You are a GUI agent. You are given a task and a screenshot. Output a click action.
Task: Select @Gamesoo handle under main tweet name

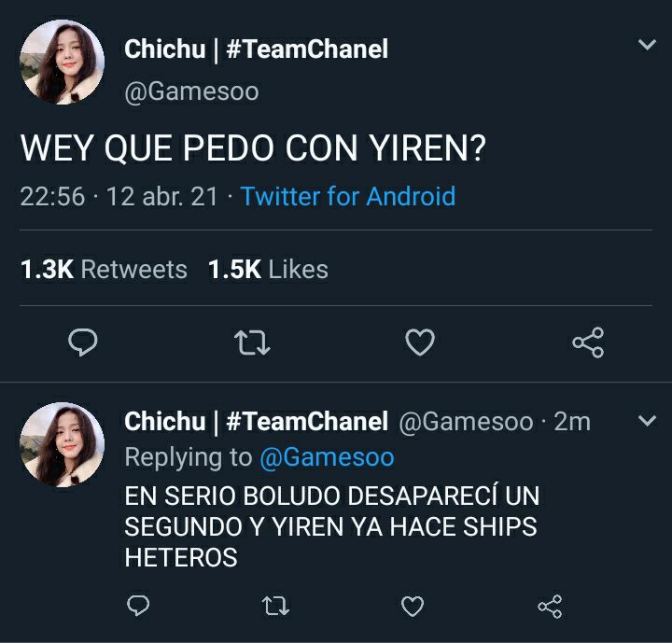pyautogui.click(x=191, y=91)
